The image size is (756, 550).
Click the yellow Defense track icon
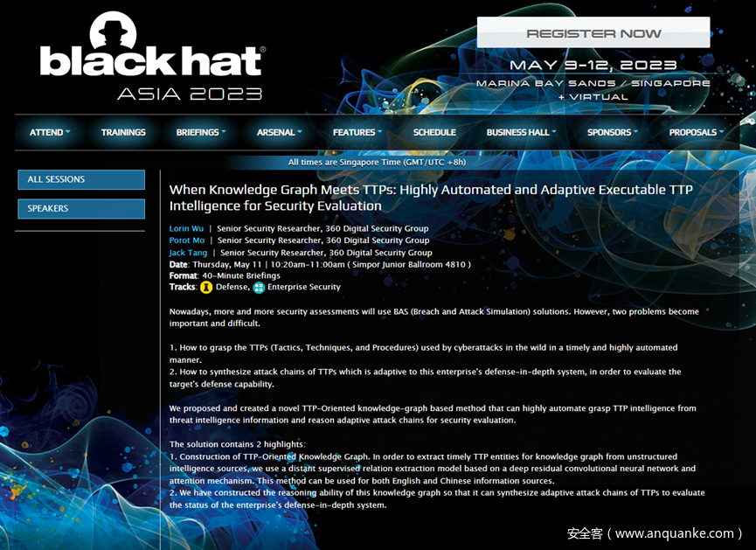[x=206, y=287]
